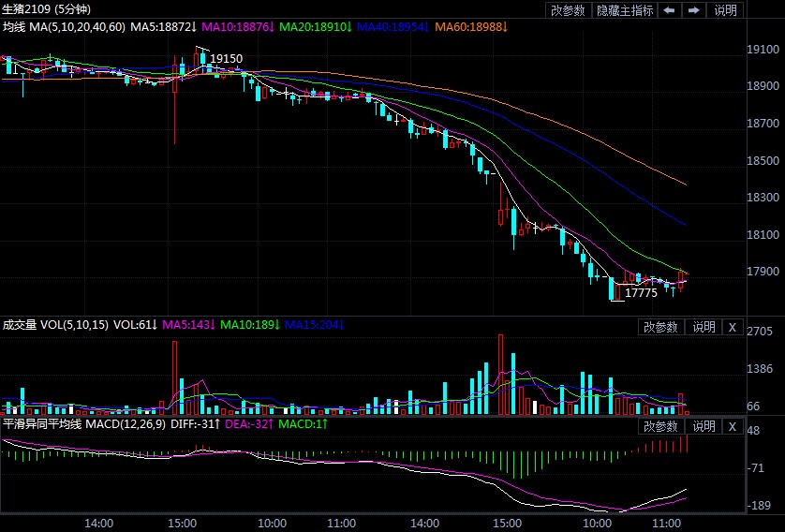785x532 pixels.
Task: Click 隐藏主指标 to hide main indicator
Action: [x=625, y=10]
